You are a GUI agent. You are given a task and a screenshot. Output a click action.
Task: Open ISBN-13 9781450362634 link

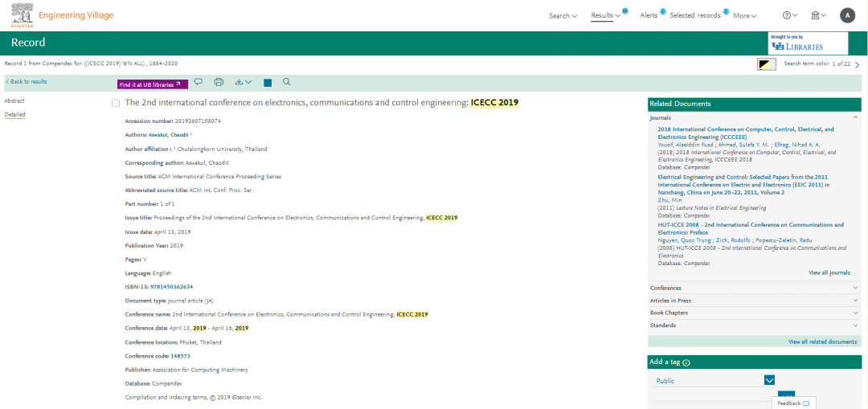[x=172, y=287]
